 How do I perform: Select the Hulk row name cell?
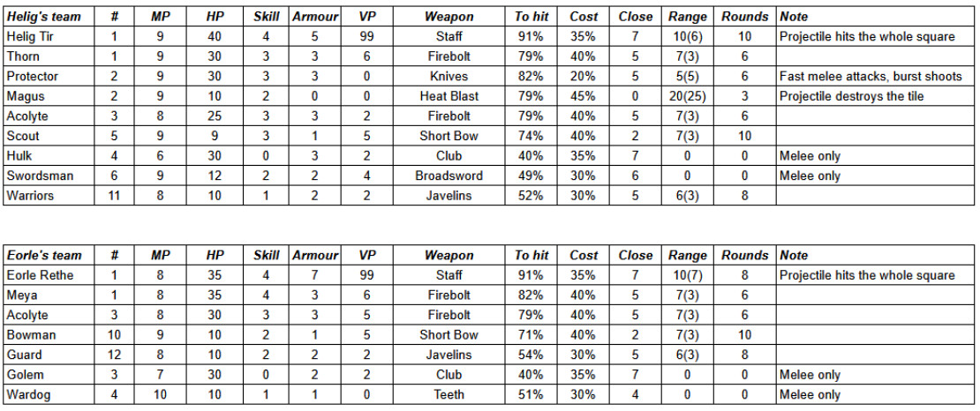49,155
